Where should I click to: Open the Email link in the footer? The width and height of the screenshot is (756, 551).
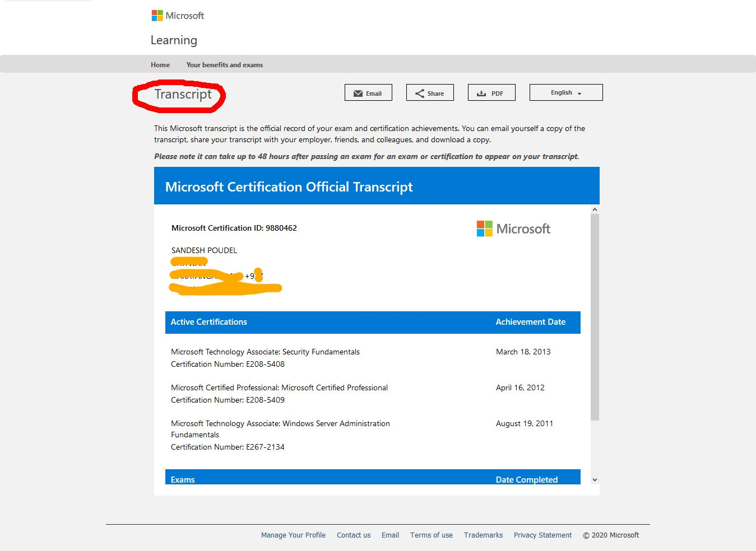tap(390, 535)
